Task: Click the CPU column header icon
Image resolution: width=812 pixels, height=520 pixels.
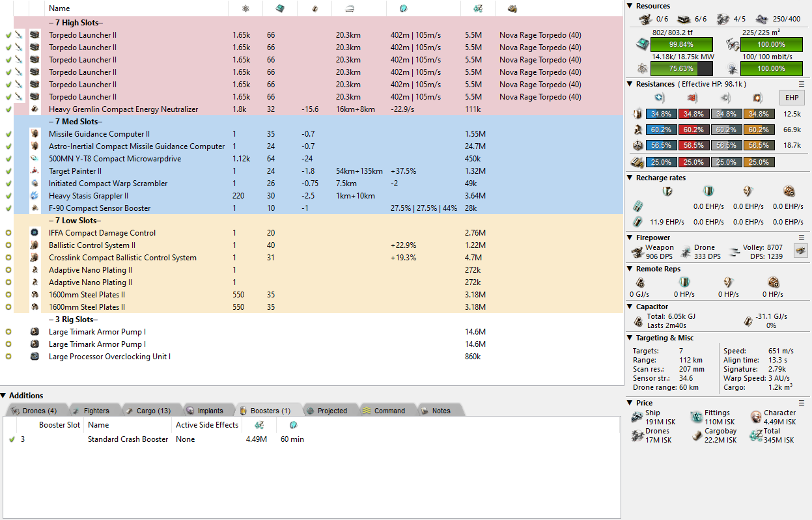Action: (279, 8)
